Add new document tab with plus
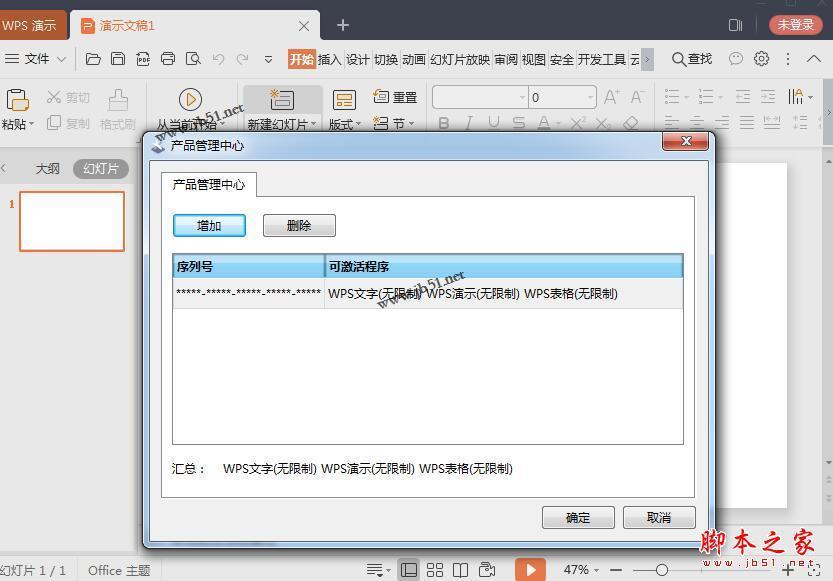The height and width of the screenshot is (581, 833). pos(343,25)
